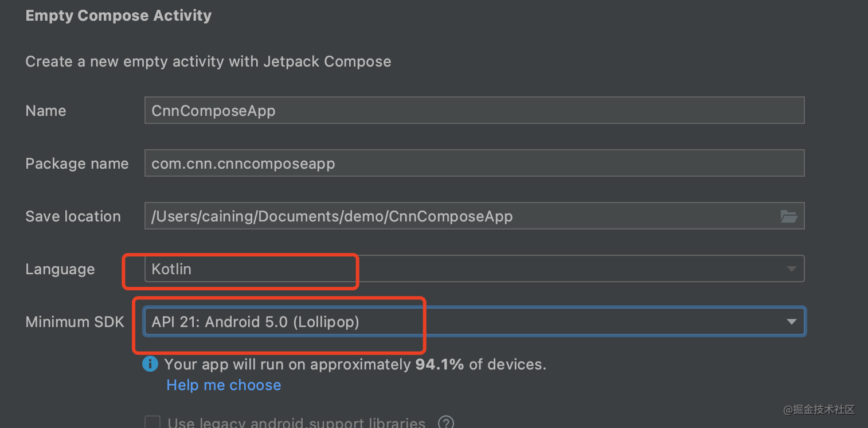Viewport: 868px width, 428px height.
Task: Follow the 'Help me choose' link
Action: click(x=224, y=385)
